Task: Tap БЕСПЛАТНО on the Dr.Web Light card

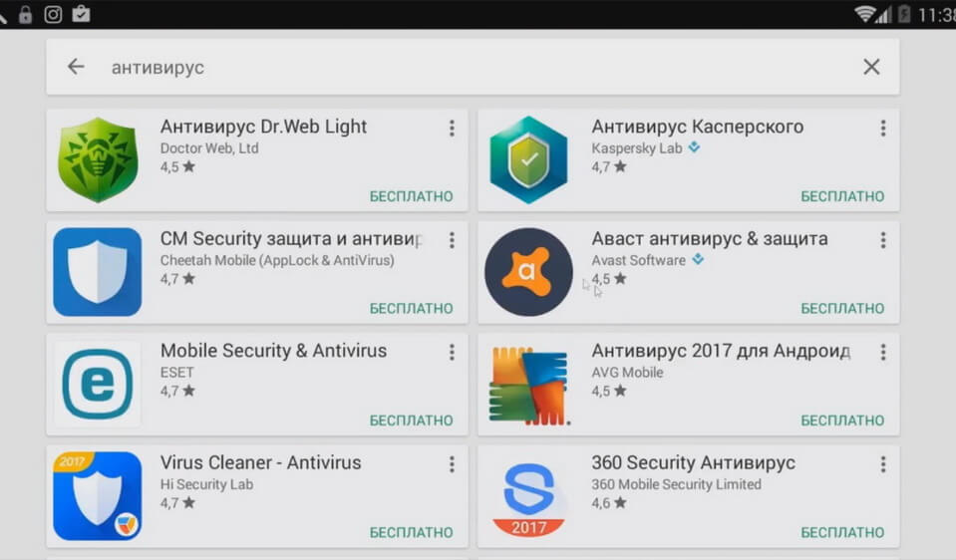Action: pos(412,196)
